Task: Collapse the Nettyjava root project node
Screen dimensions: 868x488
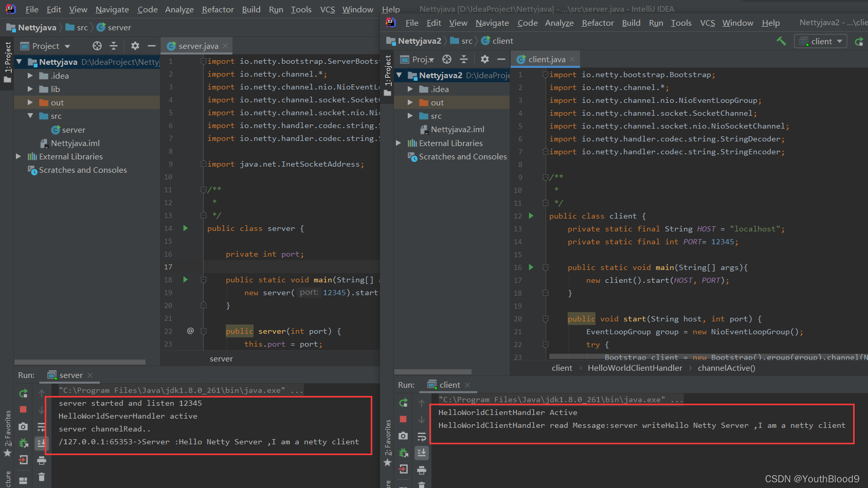Action: [19, 62]
